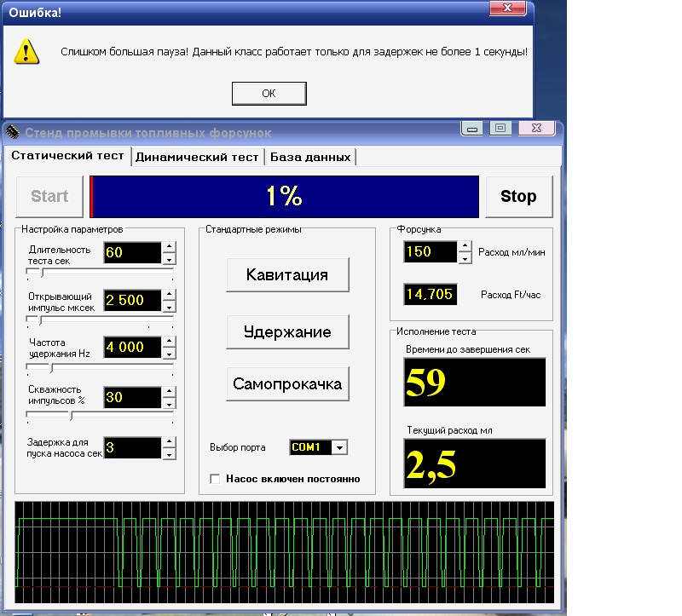Screen dimensions: 682x616
Task: Increase injector flow ml/min with the up arrow
Action: pos(465,246)
